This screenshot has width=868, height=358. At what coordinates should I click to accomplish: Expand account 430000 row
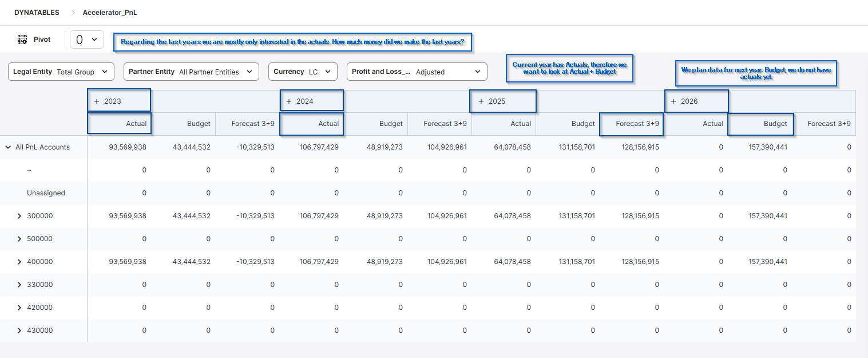pos(19,331)
